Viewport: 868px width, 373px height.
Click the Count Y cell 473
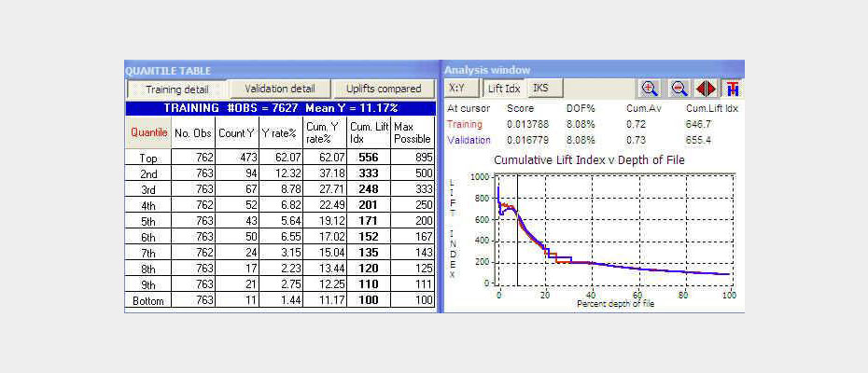coord(237,158)
